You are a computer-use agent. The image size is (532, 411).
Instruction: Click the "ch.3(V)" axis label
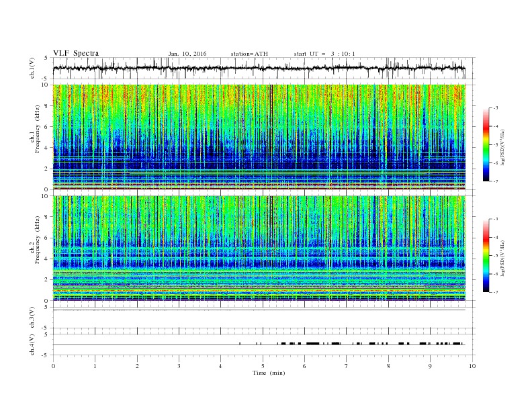pyautogui.click(x=32, y=318)
